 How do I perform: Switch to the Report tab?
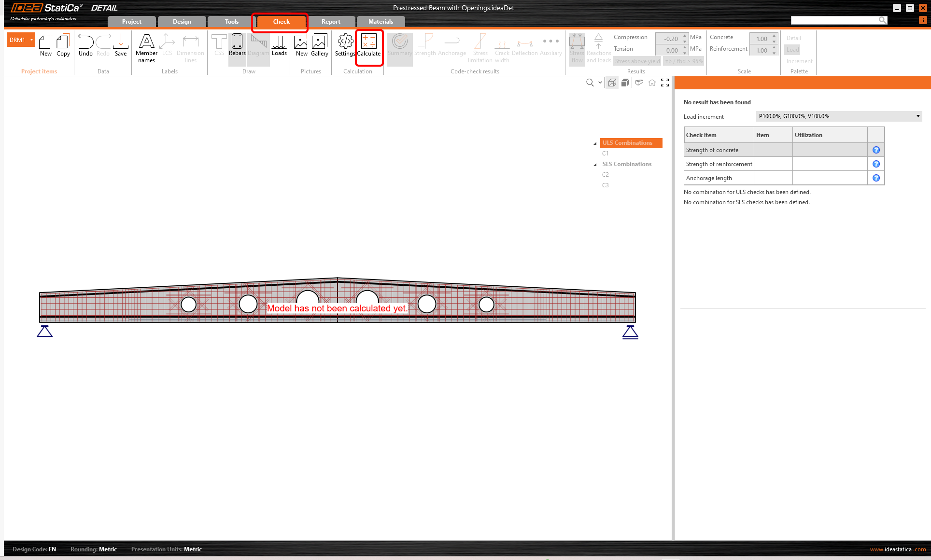(x=331, y=22)
